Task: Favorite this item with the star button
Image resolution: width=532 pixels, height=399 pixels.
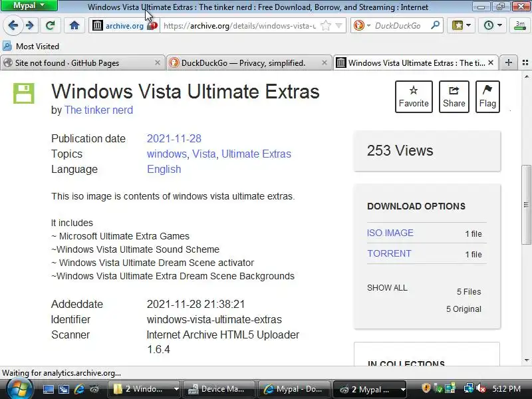Action: 414,96
